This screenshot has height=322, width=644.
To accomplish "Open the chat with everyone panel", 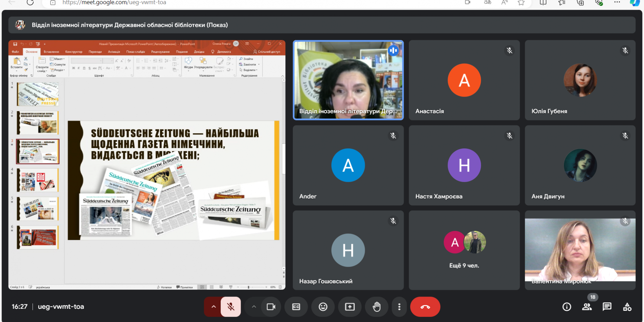I will coord(607,307).
